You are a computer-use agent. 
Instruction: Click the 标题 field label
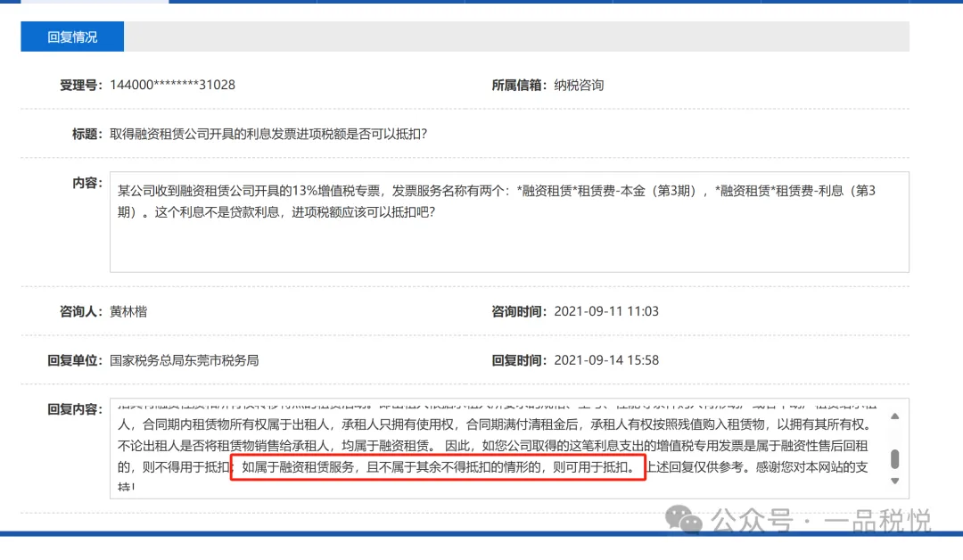click(x=87, y=135)
